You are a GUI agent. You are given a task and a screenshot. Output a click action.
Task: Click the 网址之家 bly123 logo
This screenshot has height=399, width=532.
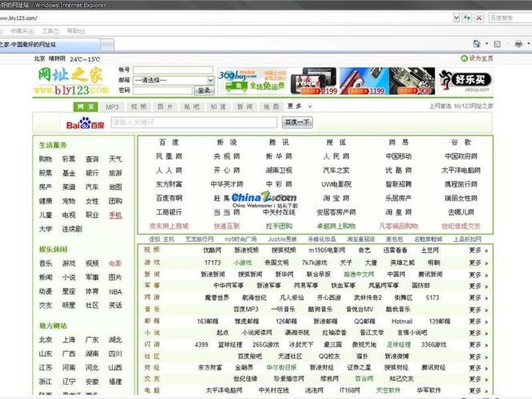[x=71, y=80]
